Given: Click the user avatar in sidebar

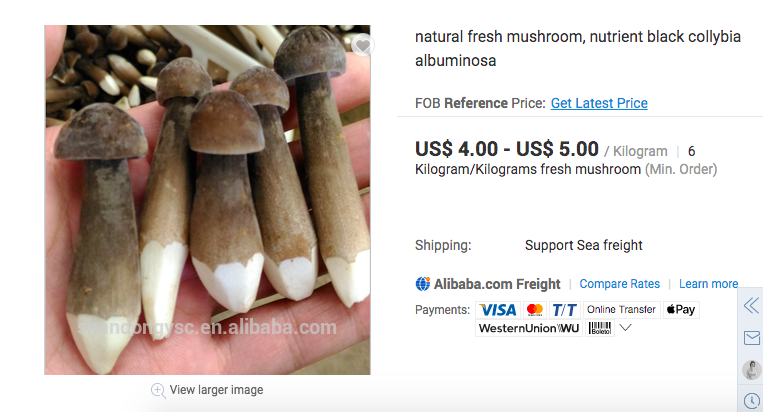Looking at the screenshot, I should click(x=752, y=370).
